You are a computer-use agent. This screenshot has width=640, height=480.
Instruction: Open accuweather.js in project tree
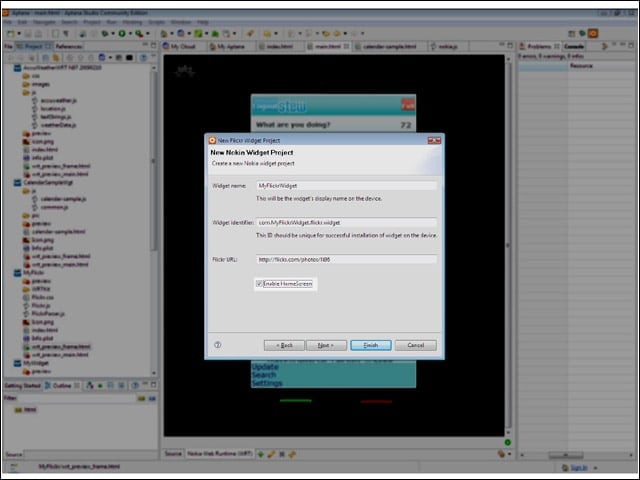pos(58,100)
